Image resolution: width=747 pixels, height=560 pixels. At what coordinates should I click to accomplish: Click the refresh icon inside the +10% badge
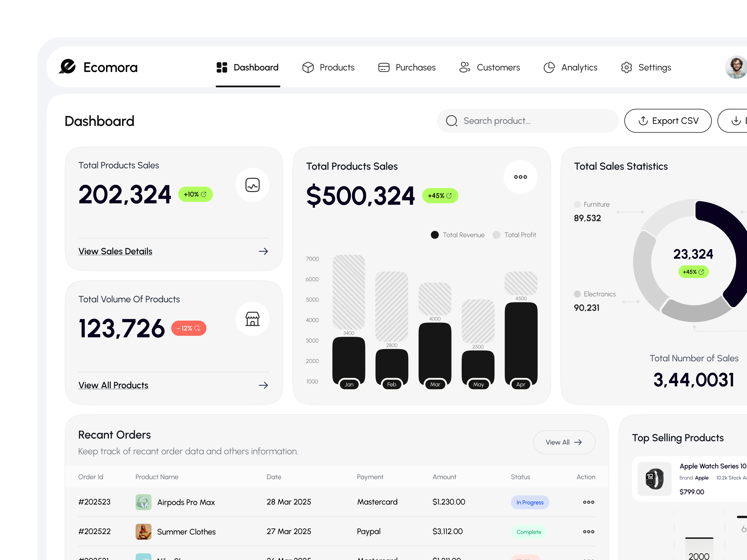click(x=203, y=194)
